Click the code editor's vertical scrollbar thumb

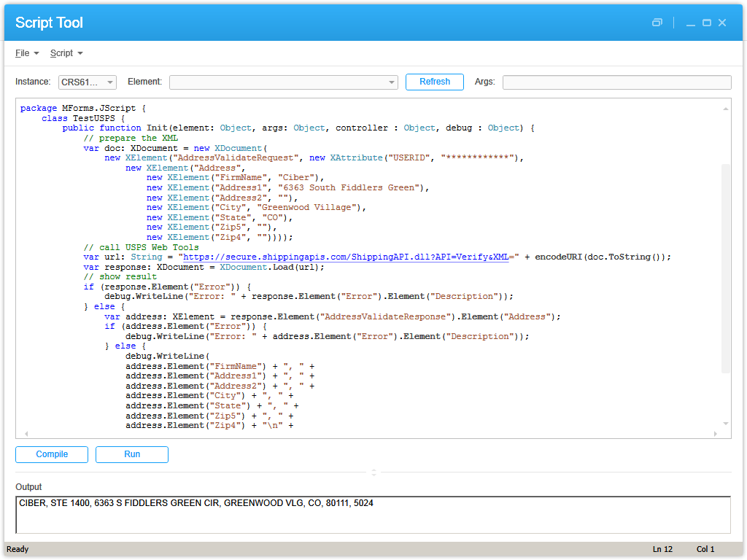725,268
